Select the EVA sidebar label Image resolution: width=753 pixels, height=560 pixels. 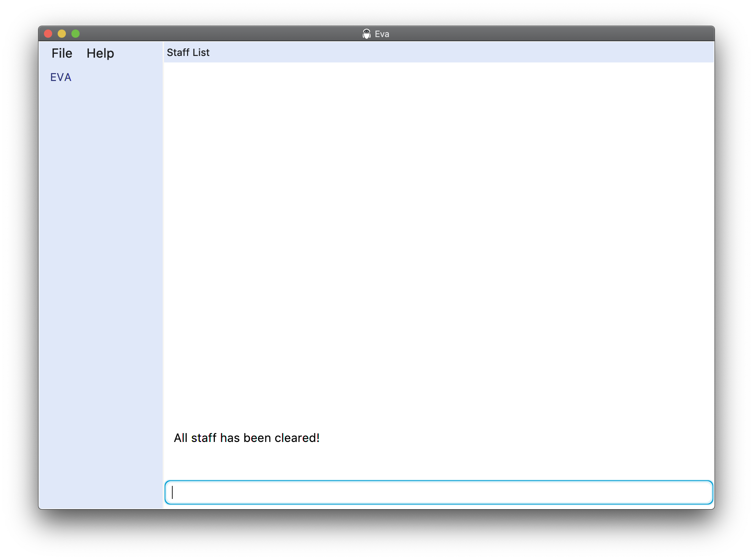click(61, 77)
